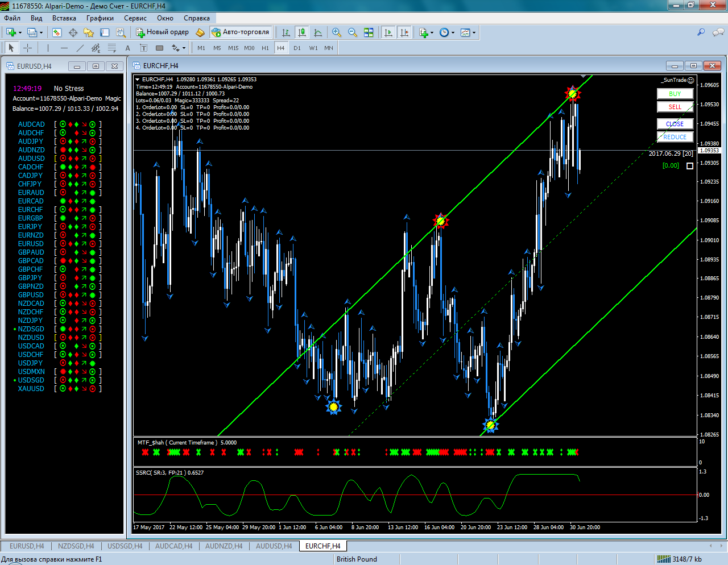Open the indicators list icon
This screenshot has width=728, height=565.
pyautogui.click(x=423, y=32)
